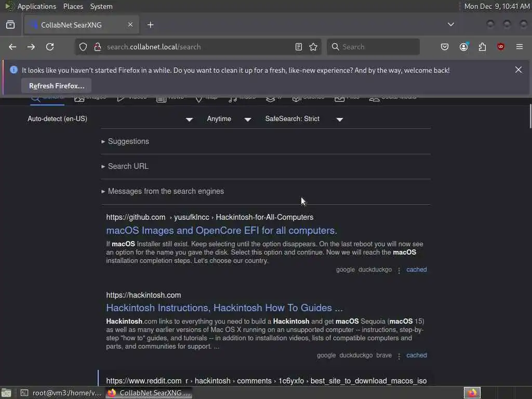
Task: Click the Firefox workspace icon in bottom panel
Action: 472,393
